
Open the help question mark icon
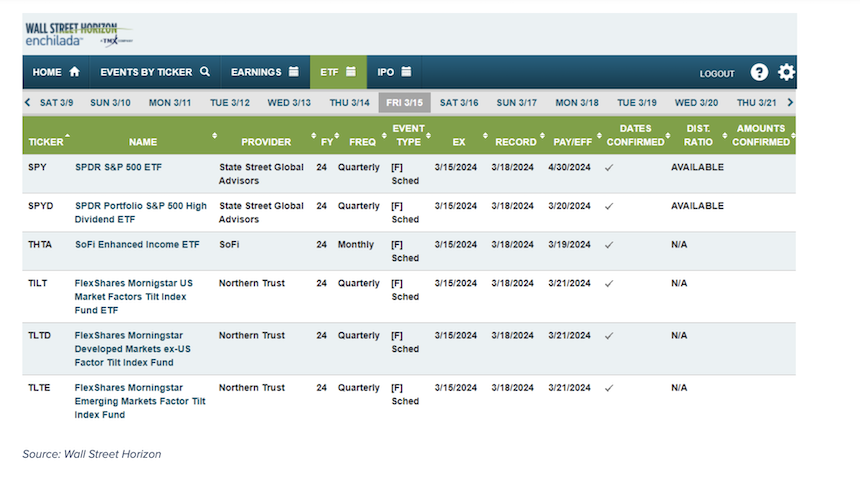pyautogui.click(x=759, y=72)
